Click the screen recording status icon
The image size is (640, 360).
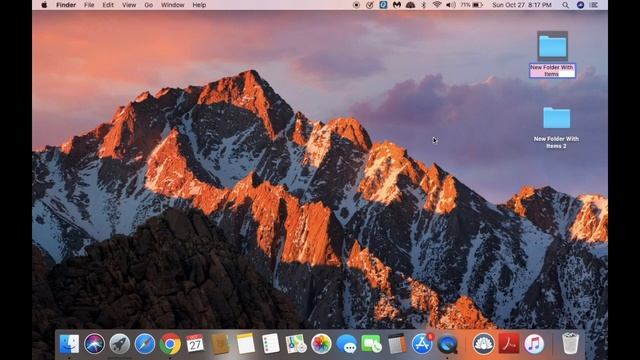pyautogui.click(x=356, y=5)
